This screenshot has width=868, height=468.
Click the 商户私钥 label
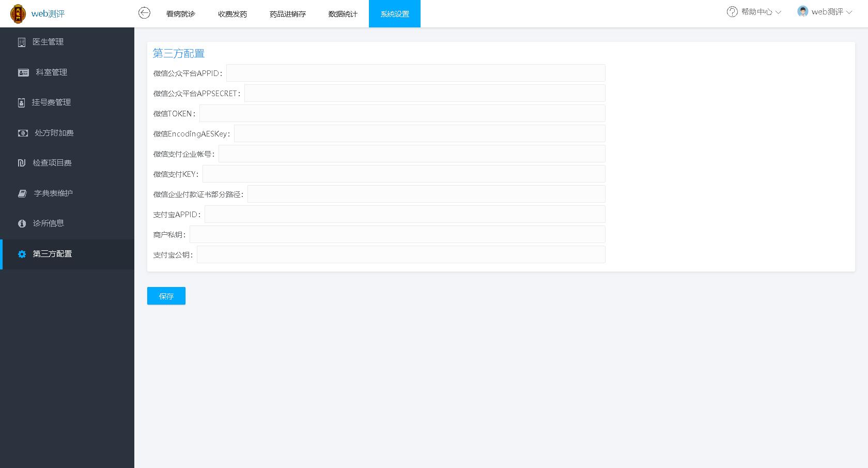(169, 235)
